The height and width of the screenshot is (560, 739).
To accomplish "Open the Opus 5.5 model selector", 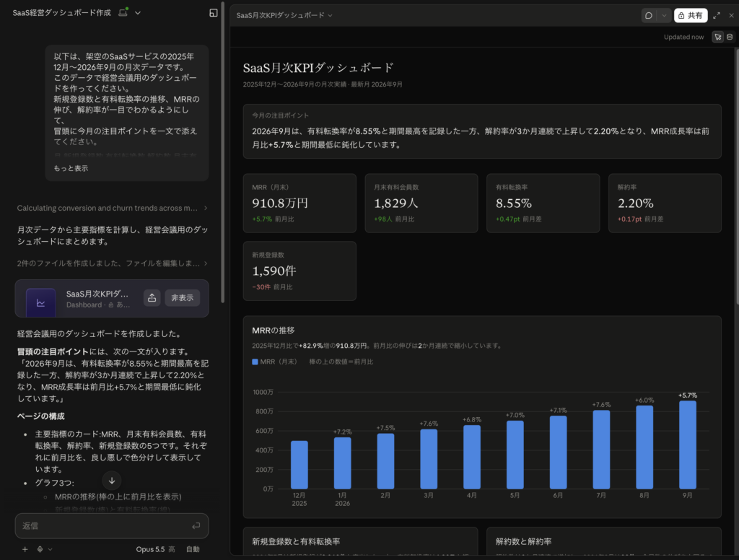I will click(155, 549).
